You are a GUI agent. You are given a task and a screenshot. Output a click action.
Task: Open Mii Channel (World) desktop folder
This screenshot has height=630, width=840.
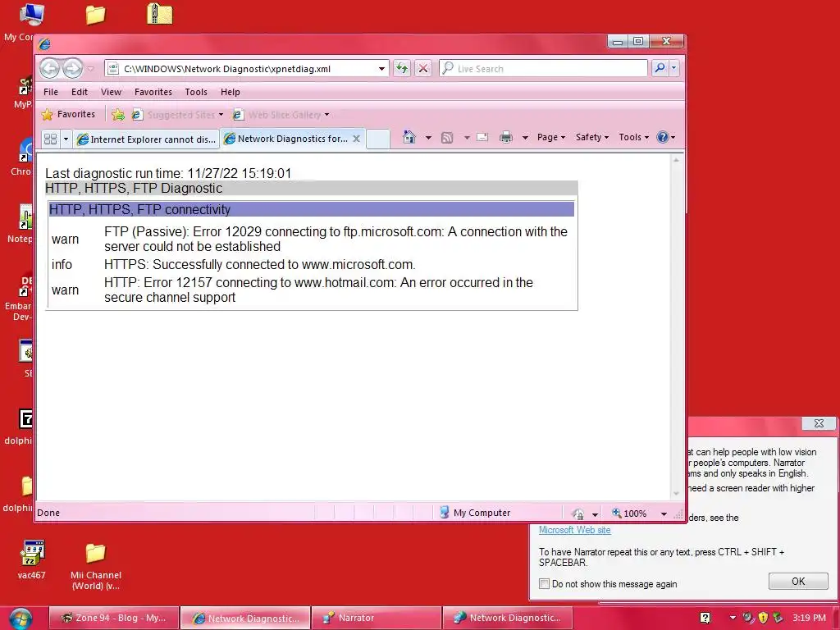(x=96, y=566)
